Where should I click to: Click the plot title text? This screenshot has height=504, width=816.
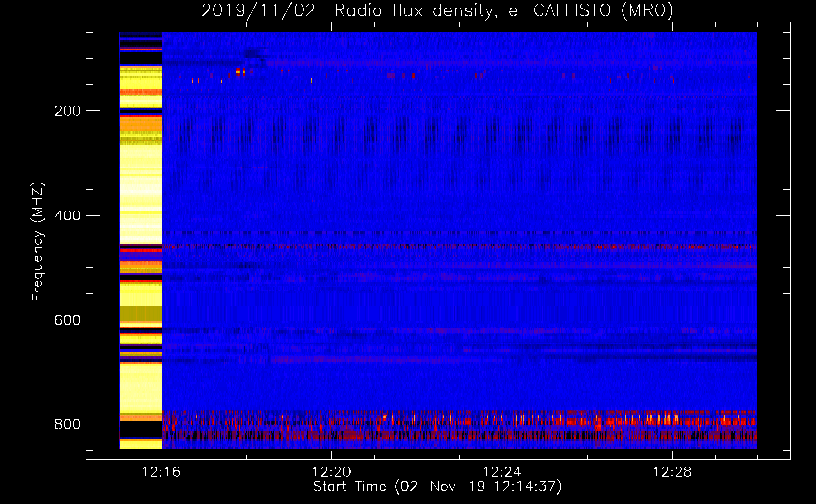[437, 10]
